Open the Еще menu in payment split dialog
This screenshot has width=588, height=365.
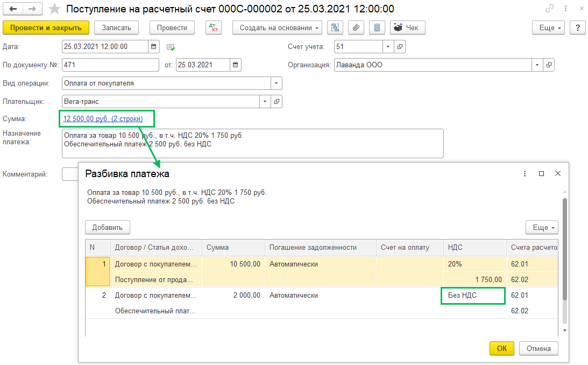point(542,227)
